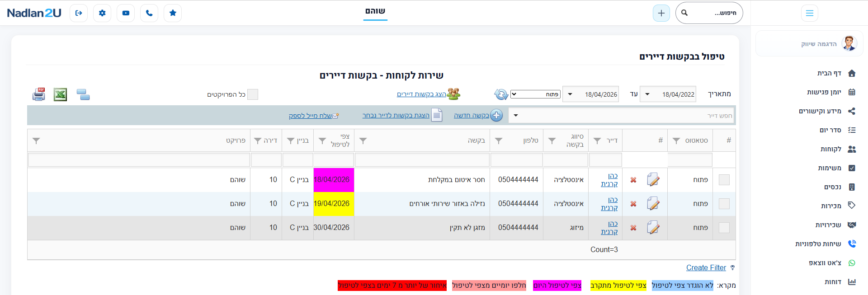Click the phone icon in top bar
This screenshot has height=295, width=868.
pyautogui.click(x=149, y=13)
